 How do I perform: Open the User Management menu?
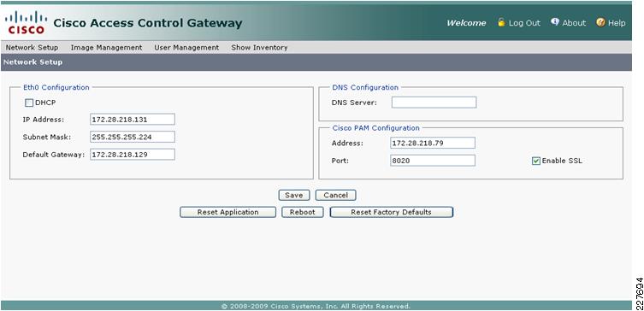[186, 48]
